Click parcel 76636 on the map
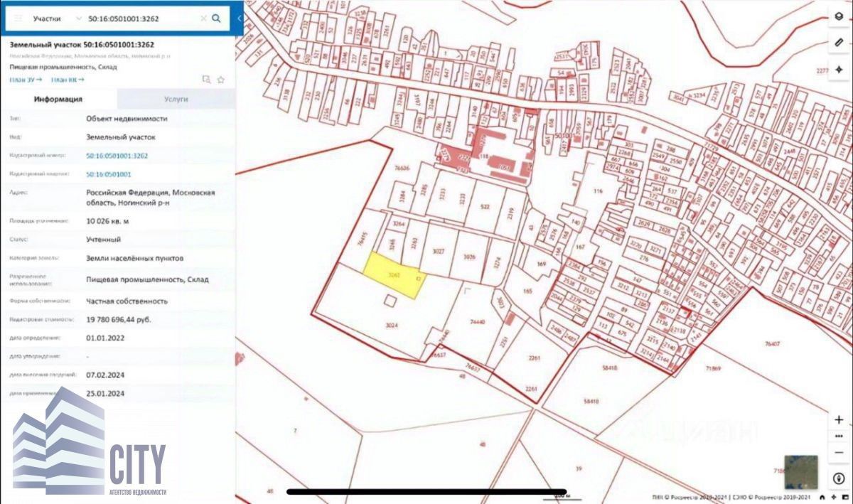Image resolution: width=853 pixels, height=504 pixels. pos(402,168)
